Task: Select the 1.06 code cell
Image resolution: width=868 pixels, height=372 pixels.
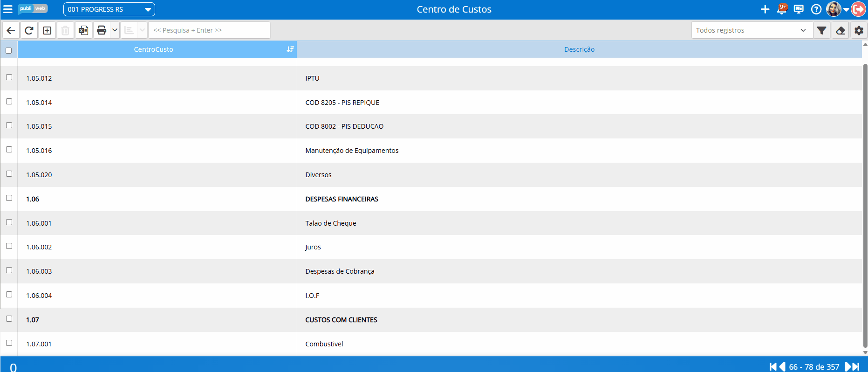Action: pyautogui.click(x=157, y=199)
